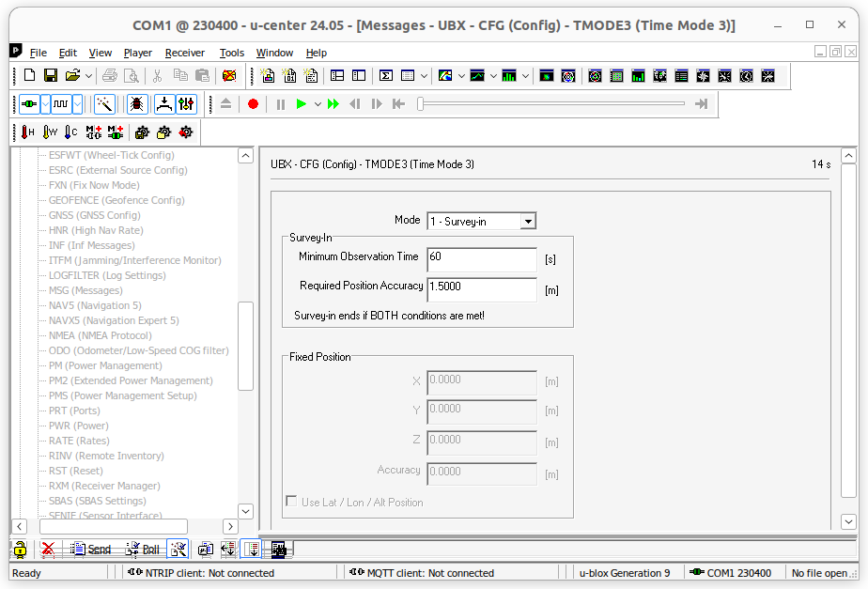Toggle the Use Lat / Lon / Alt Position checkbox
868x589 pixels.
(291, 501)
